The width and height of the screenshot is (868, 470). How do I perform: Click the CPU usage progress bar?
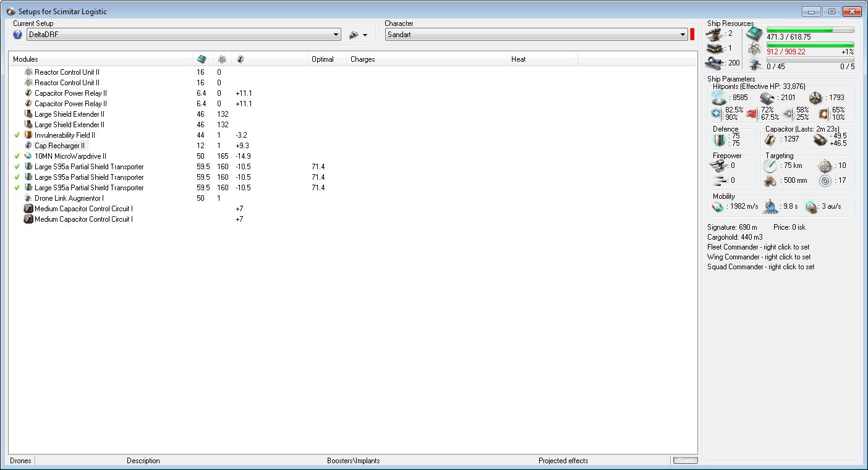(x=811, y=30)
